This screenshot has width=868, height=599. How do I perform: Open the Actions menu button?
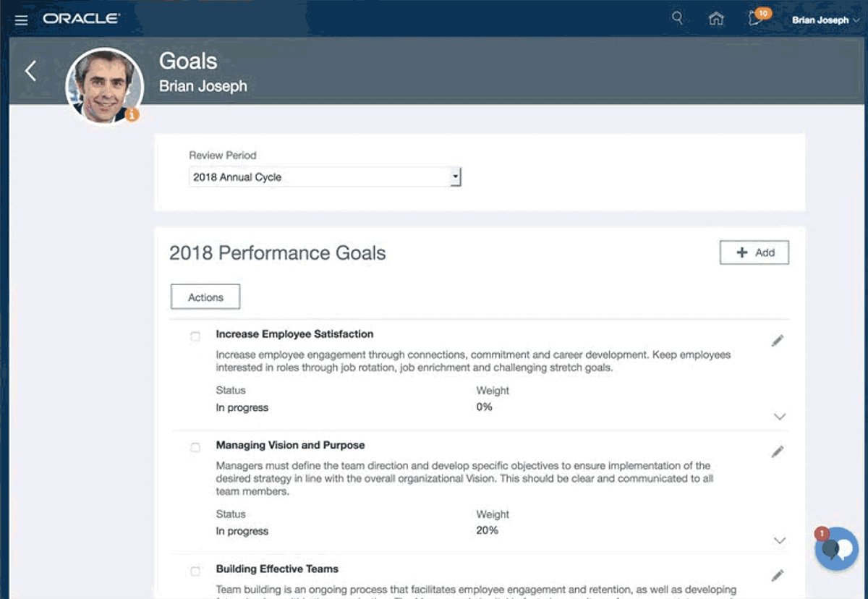coord(205,297)
